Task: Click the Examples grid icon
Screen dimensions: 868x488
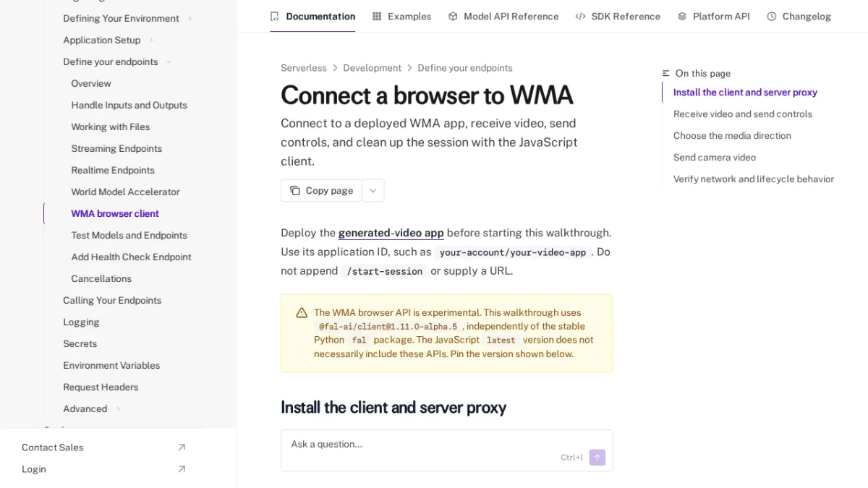Action: [377, 16]
